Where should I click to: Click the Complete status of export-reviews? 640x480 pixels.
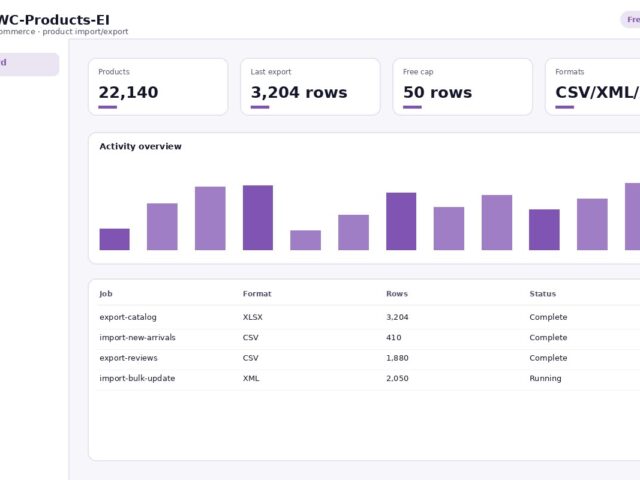click(548, 358)
